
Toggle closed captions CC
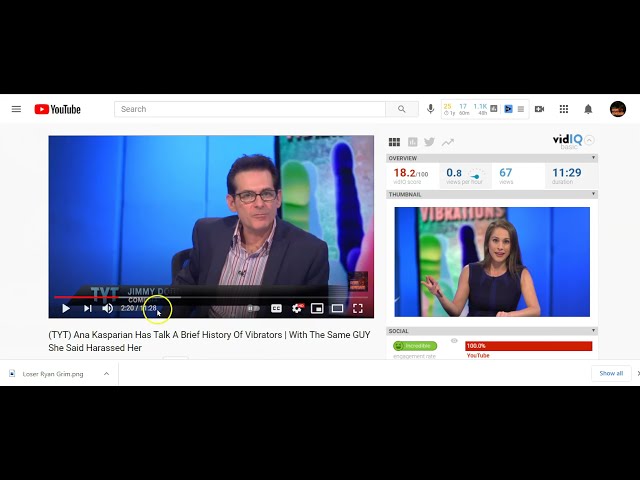point(276,309)
